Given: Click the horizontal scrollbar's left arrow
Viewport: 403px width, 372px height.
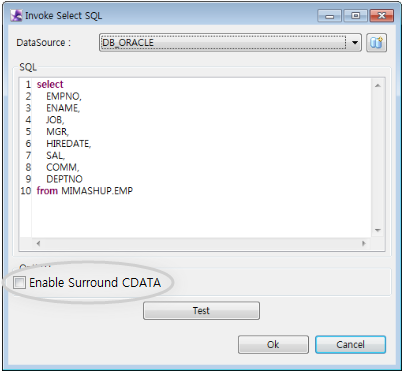Looking at the screenshot, I should coord(38,243).
